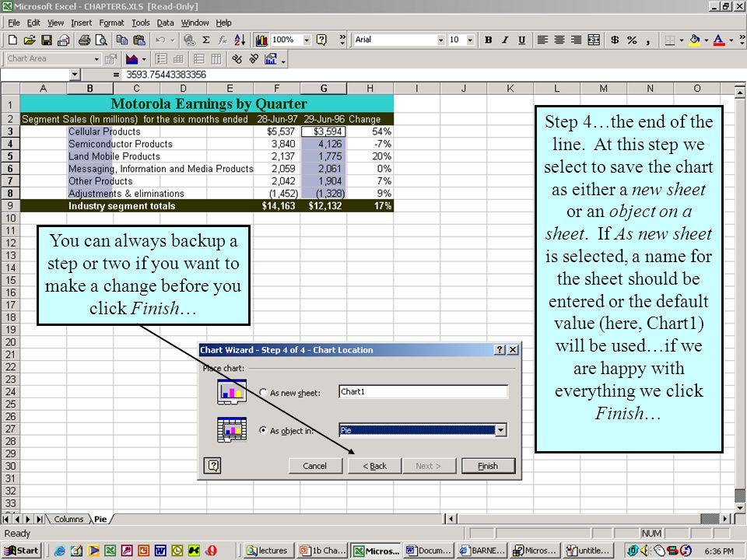Open the Data menu
The height and width of the screenshot is (560, 747).
(165, 23)
